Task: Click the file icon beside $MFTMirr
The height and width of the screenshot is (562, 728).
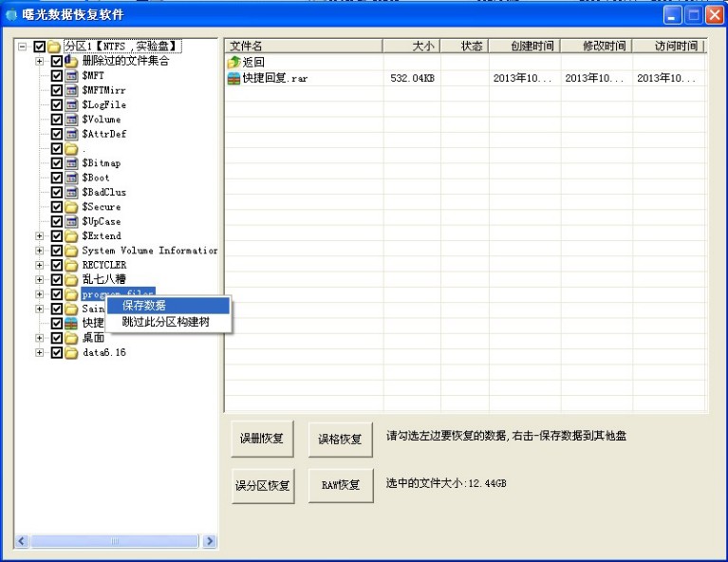Action: 71,90
